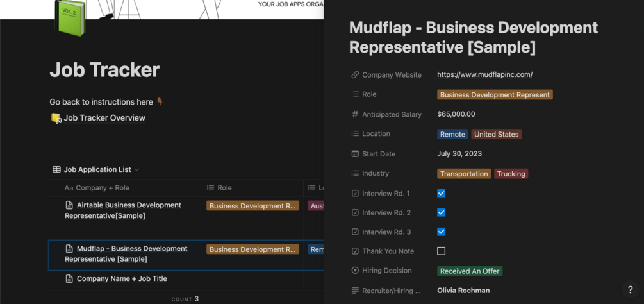Click the yellow Job Tracker Overview page icon
Viewport: 644px width, 304px height.
tap(56, 118)
